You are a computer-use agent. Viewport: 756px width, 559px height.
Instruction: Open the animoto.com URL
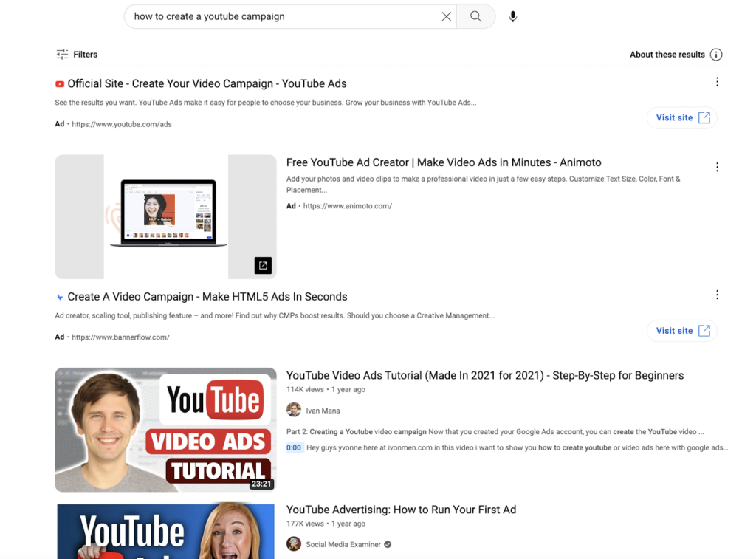coord(348,206)
